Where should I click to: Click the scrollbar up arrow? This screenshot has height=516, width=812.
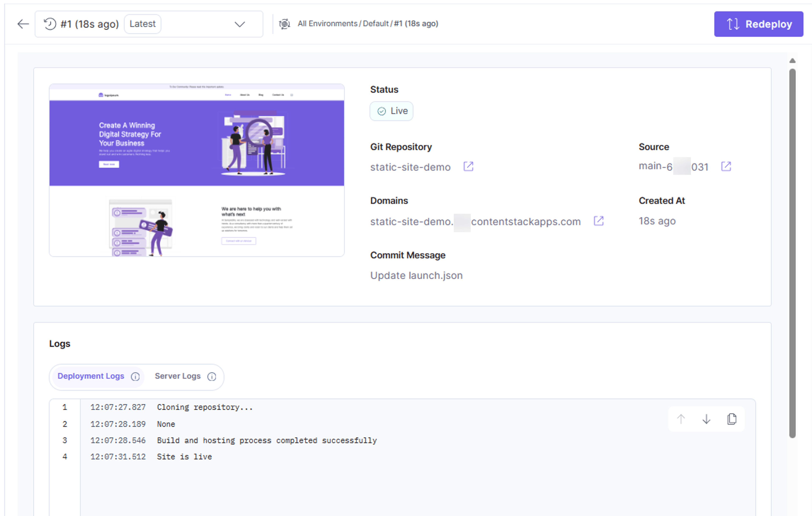792,61
